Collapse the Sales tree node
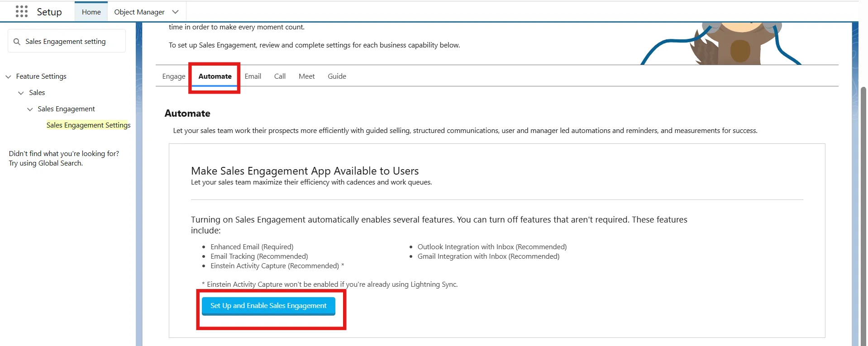The image size is (868, 346). pos(21,93)
